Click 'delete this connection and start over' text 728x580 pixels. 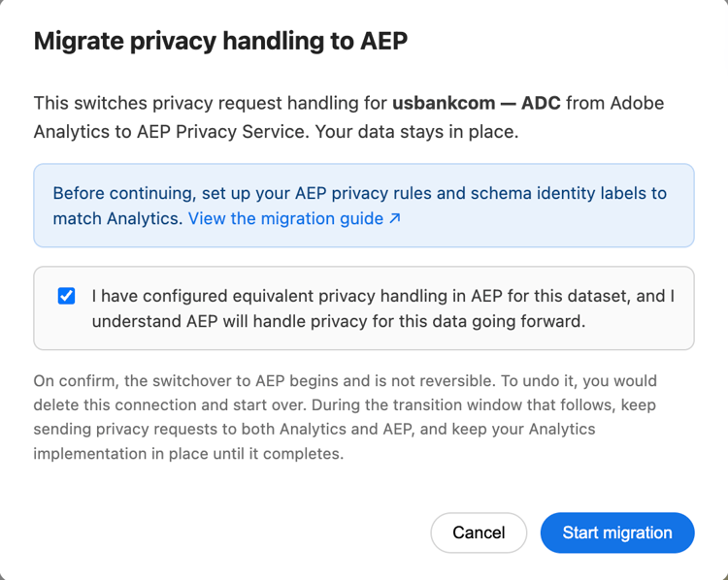tap(170, 405)
